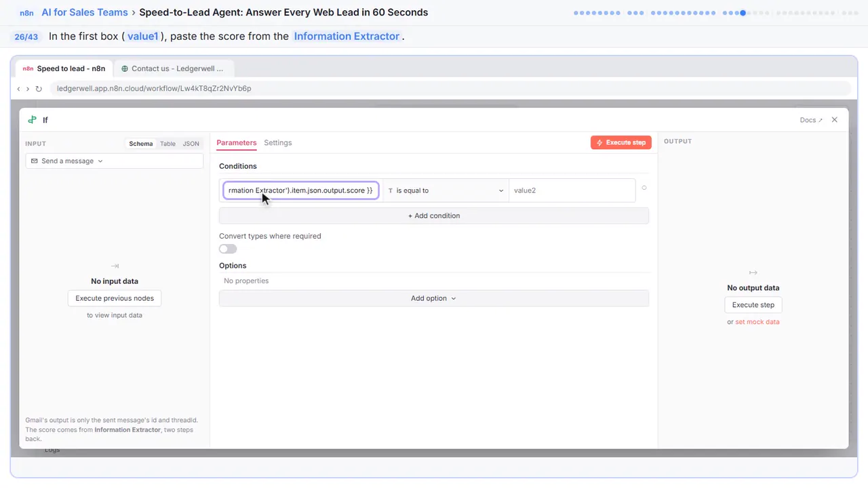Click the n8n favicon on Speed to lead tab

28,68
